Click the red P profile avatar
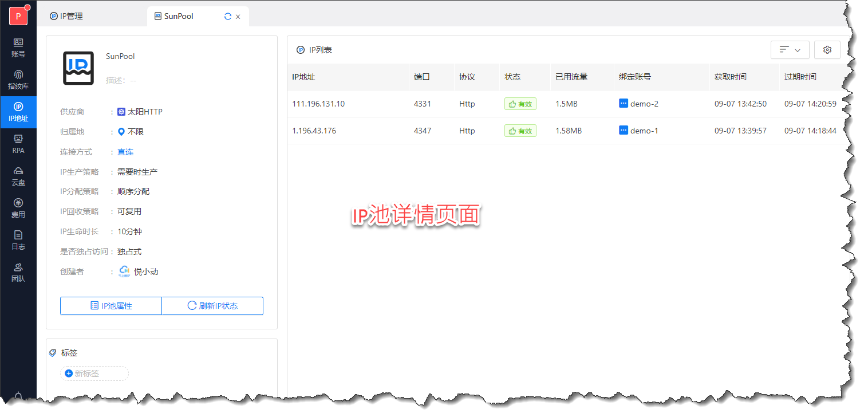Image resolution: width=868 pixels, height=417 pixels. (x=18, y=16)
